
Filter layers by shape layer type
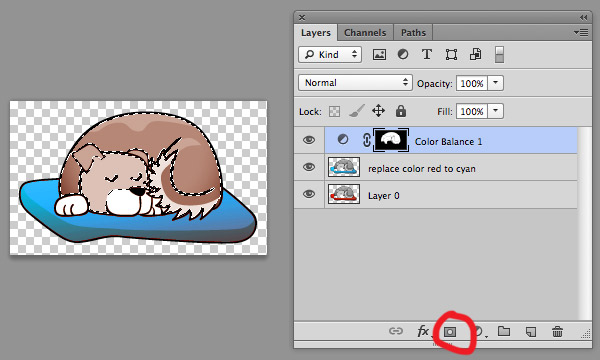pos(451,54)
